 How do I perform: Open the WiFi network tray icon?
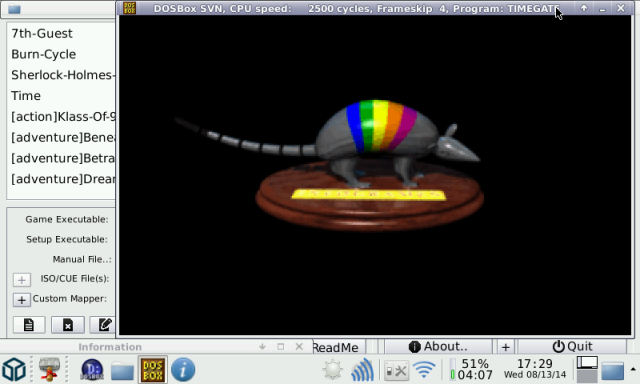click(424, 370)
